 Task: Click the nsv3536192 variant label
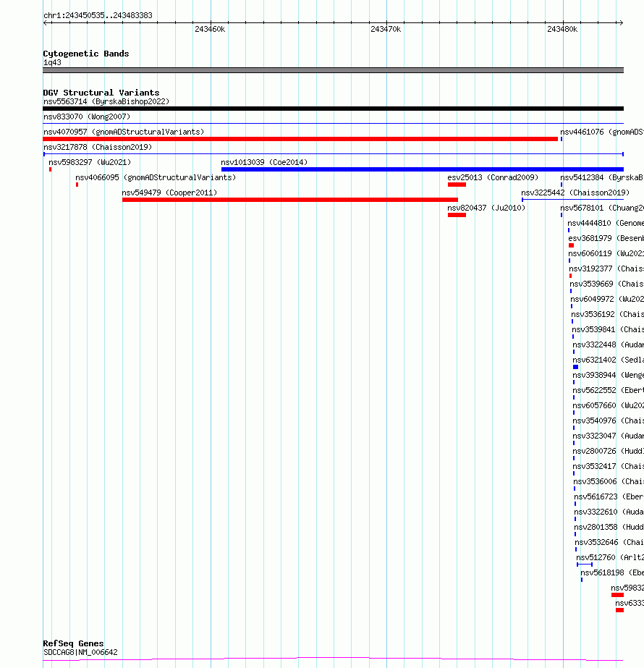click(x=607, y=314)
